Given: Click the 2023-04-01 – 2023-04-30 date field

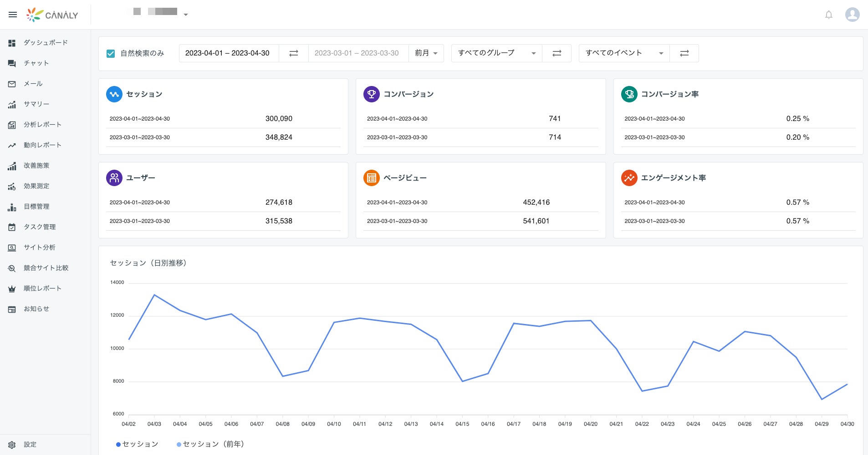Looking at the screenshot, I should (x=228, y=53).
